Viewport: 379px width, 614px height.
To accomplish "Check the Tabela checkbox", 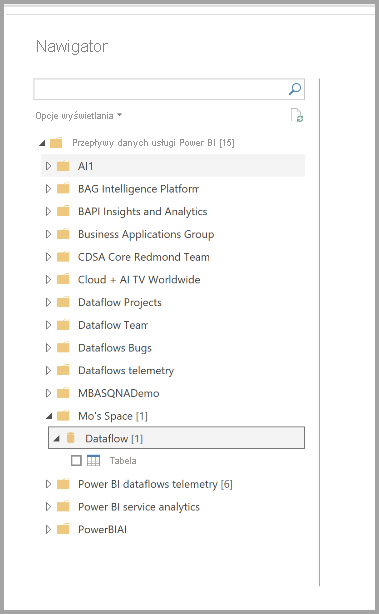I will click(x=76, y=460).
